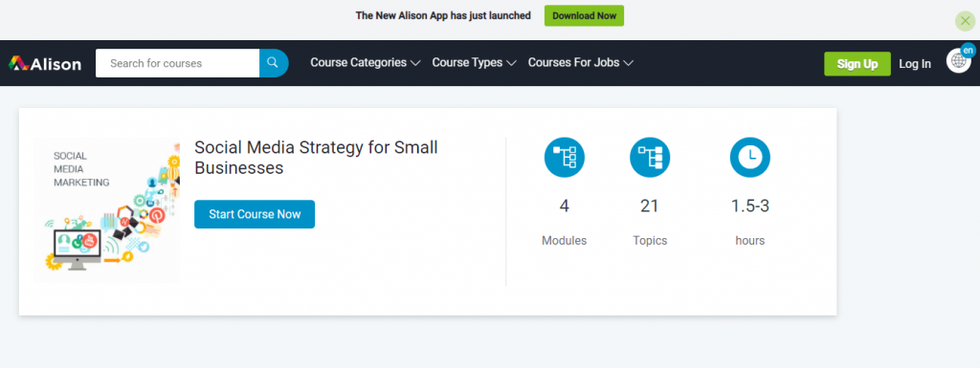Expand the Course Types menu
980x368 pixels.
(x=475, y=63)
